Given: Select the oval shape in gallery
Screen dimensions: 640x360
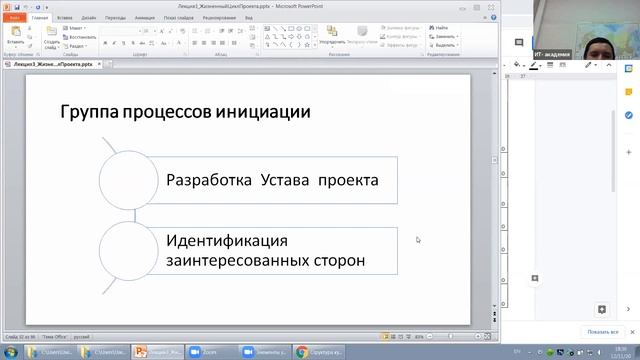Looking at the screenshot, I should click(299, 29).
